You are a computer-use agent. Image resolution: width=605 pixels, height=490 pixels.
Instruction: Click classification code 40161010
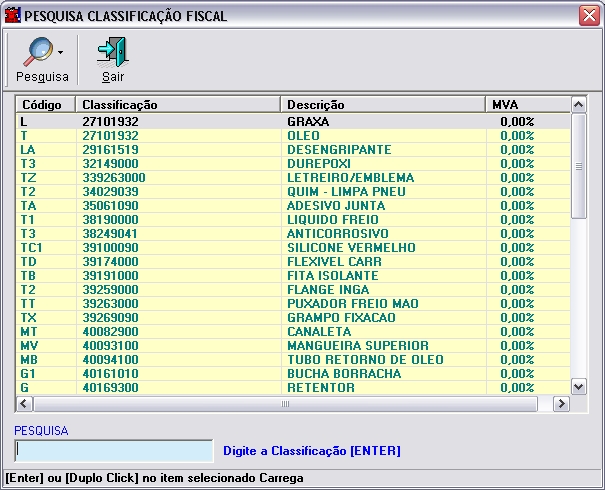110,373
